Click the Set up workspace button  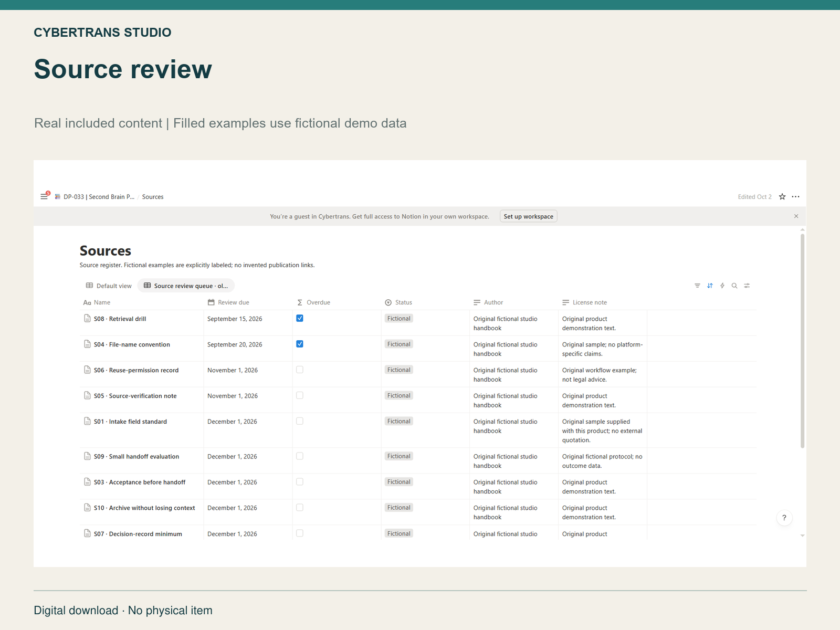tap(529, 216)
